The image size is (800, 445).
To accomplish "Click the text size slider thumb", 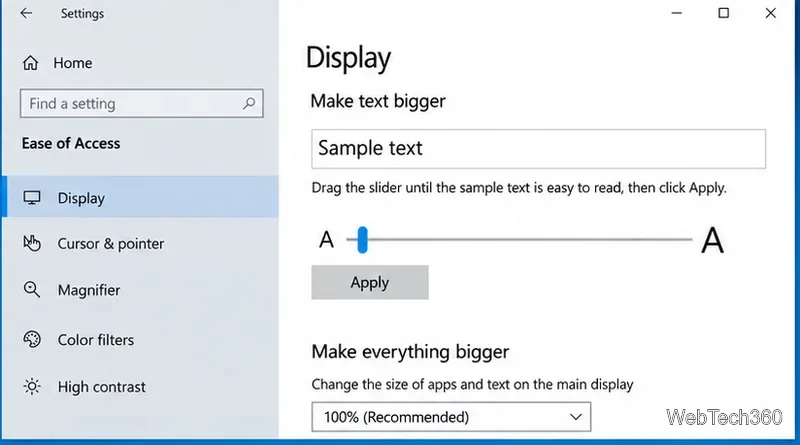I will 362,240.
